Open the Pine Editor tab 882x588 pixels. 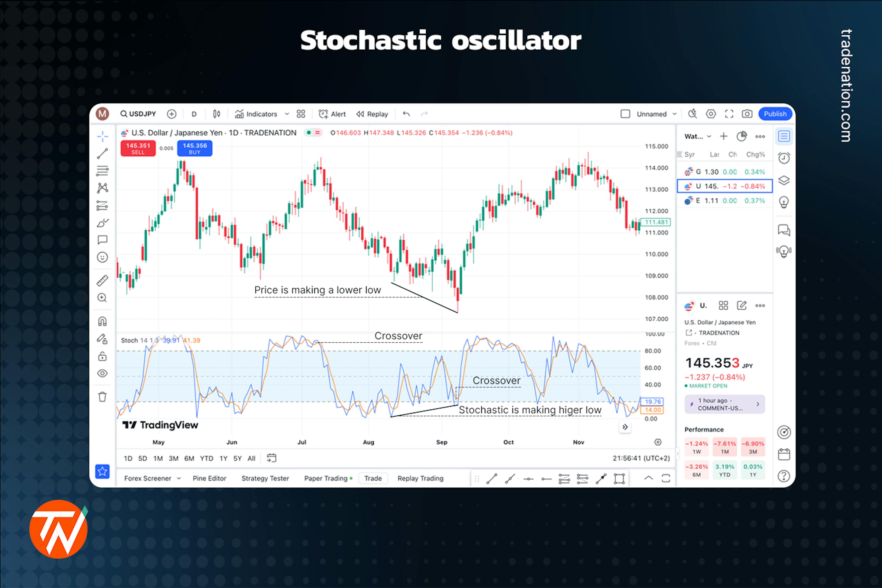(209, 478)
